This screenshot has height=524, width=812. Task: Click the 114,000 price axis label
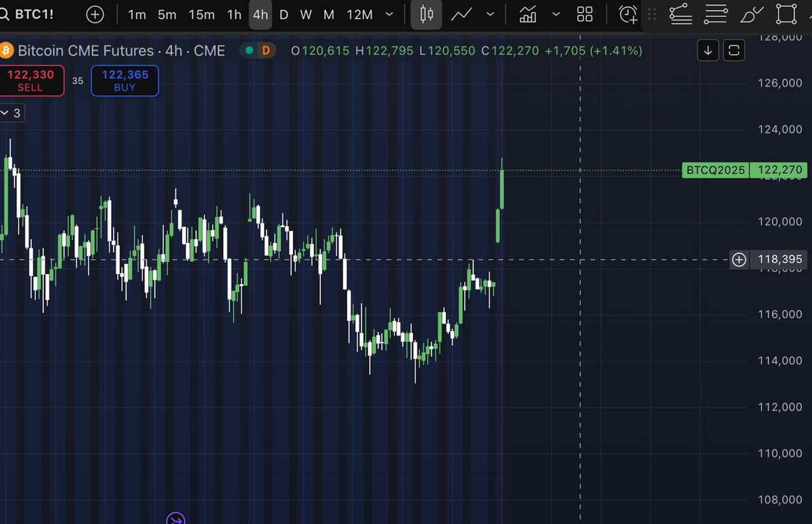tap(780, 361)
